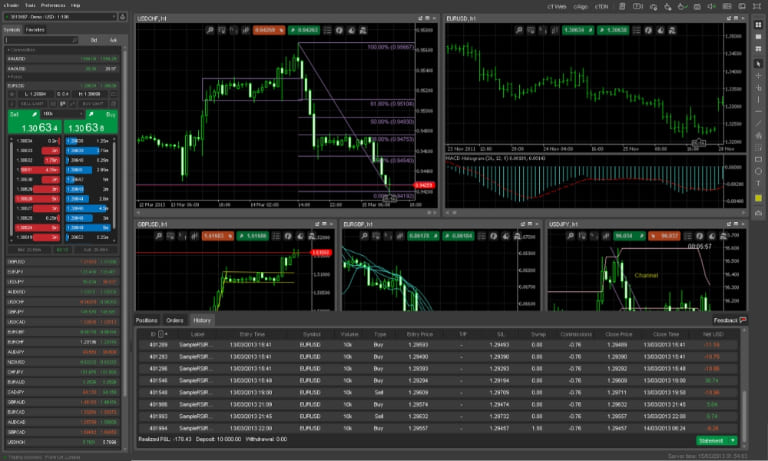Click the zoom icon on EURUSD chart
Viewport: 768px width, 461px height.
520,31
